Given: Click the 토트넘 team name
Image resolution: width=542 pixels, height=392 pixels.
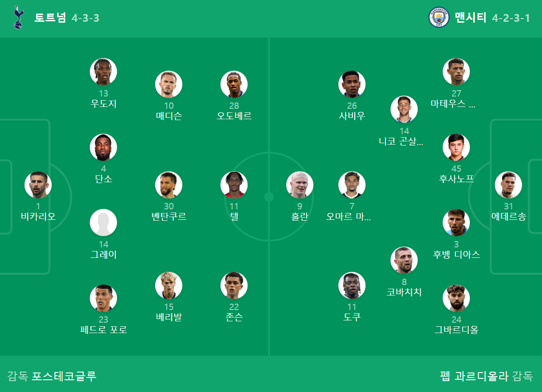Looking at the screenshot, I should (50, 18).
